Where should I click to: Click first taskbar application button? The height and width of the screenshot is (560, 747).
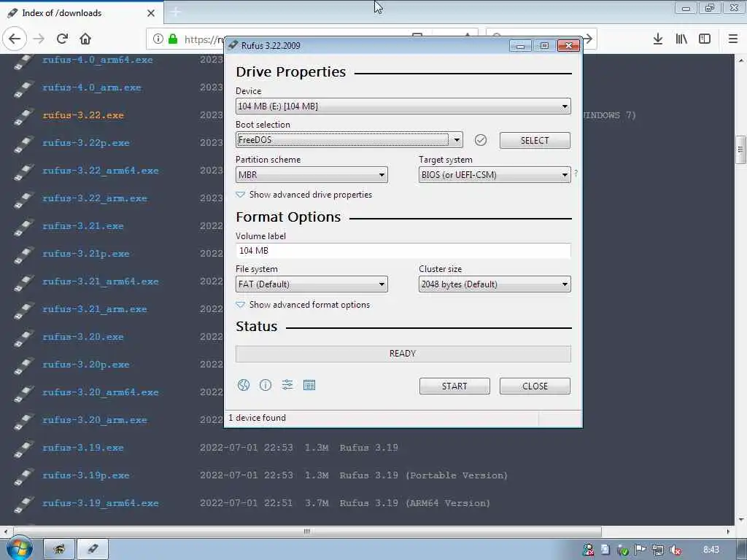click(x=59, y=549)
